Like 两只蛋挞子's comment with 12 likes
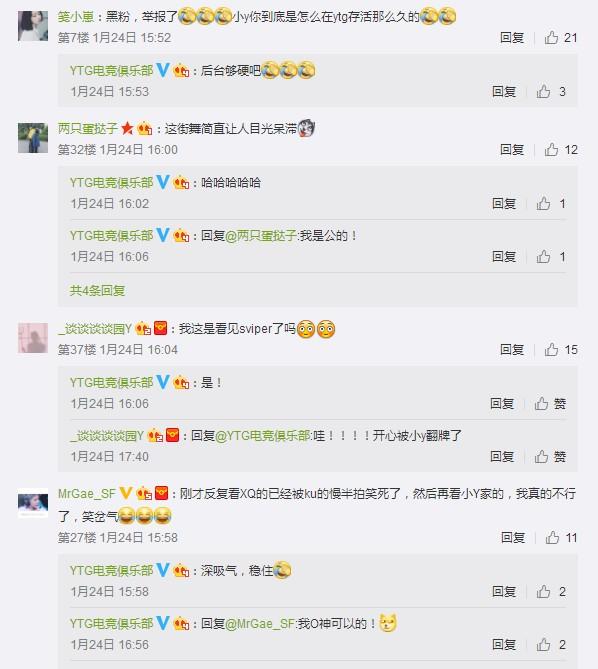Viewport: 598px width, 669px height. tap(561, 150)
